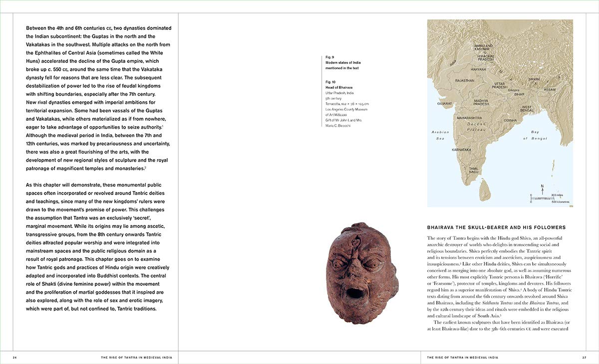Click the right footer chapter title text
Viewport: 599px width, 364px height.
462,358
